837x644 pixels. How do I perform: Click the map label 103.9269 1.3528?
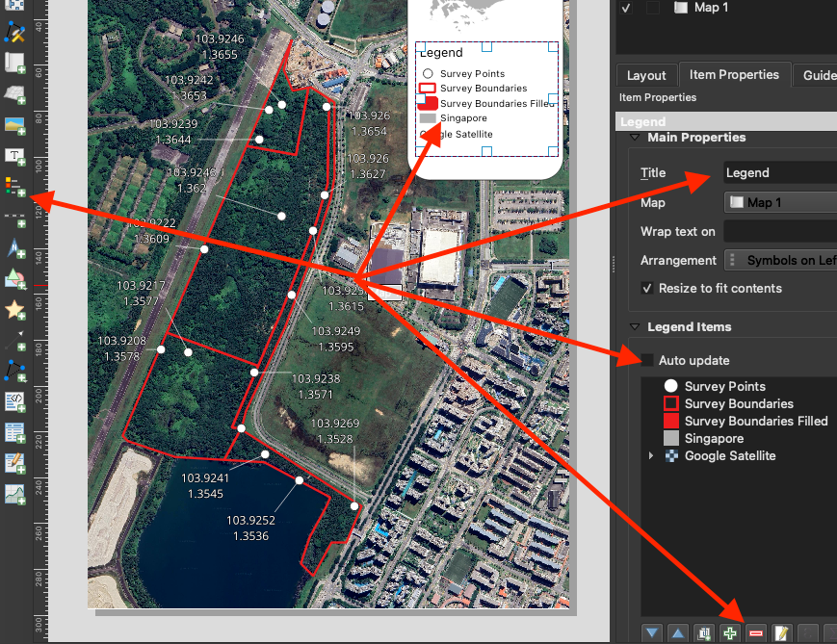pyautogui.click(x=334, y=431)
